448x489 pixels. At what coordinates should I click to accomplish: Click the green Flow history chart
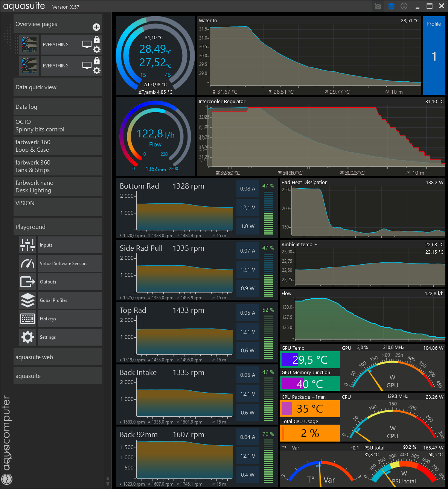(363, 315)
